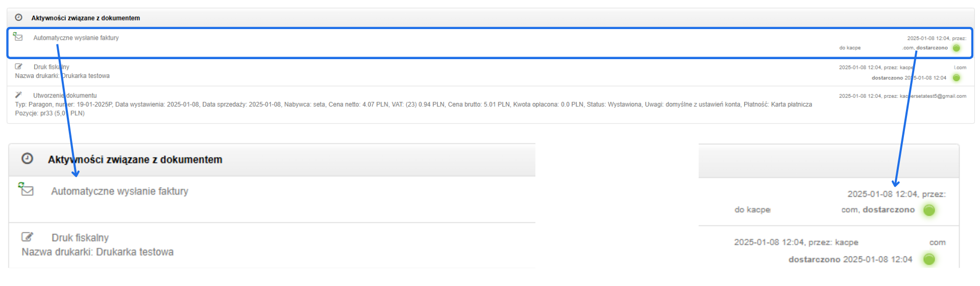This screenshot has height=286, width=980.
Task: Click the pencil icon beside Utworzenie dokumentu
Action: click(x=19, y=95)
